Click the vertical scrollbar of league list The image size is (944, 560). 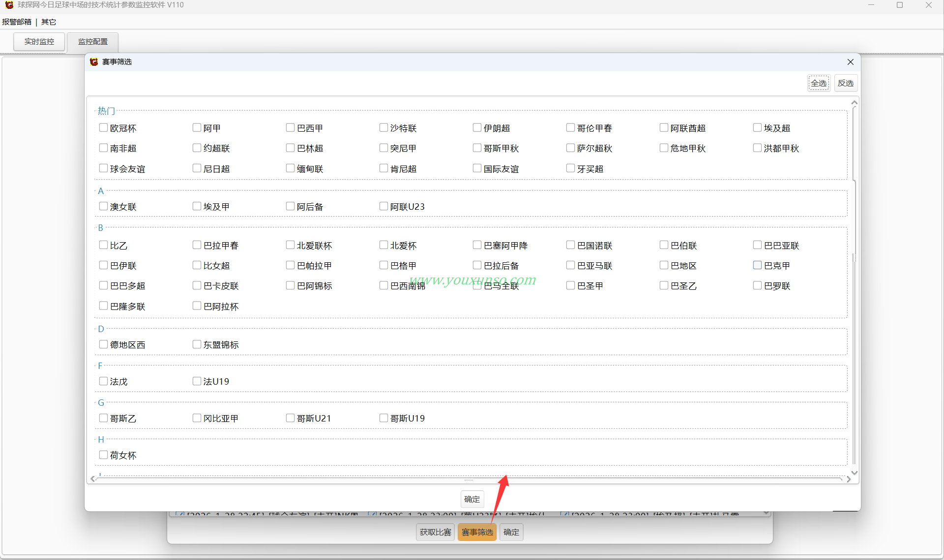click(x=854, y=287)
